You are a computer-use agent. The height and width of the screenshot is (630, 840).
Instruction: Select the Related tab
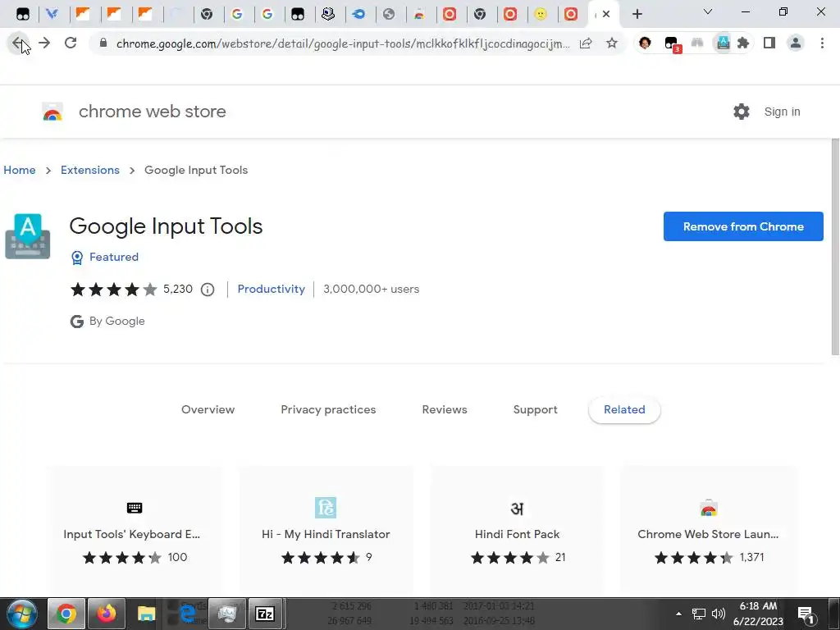click(624, 410)
